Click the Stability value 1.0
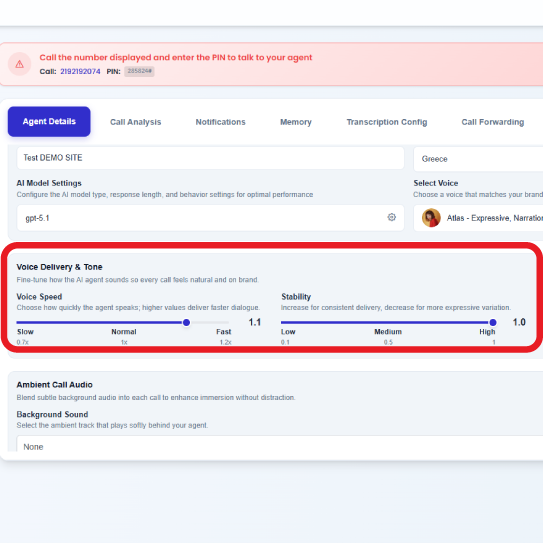Viewport: 543px width, 543px height. pyautogui.click(x=519, y=322)
